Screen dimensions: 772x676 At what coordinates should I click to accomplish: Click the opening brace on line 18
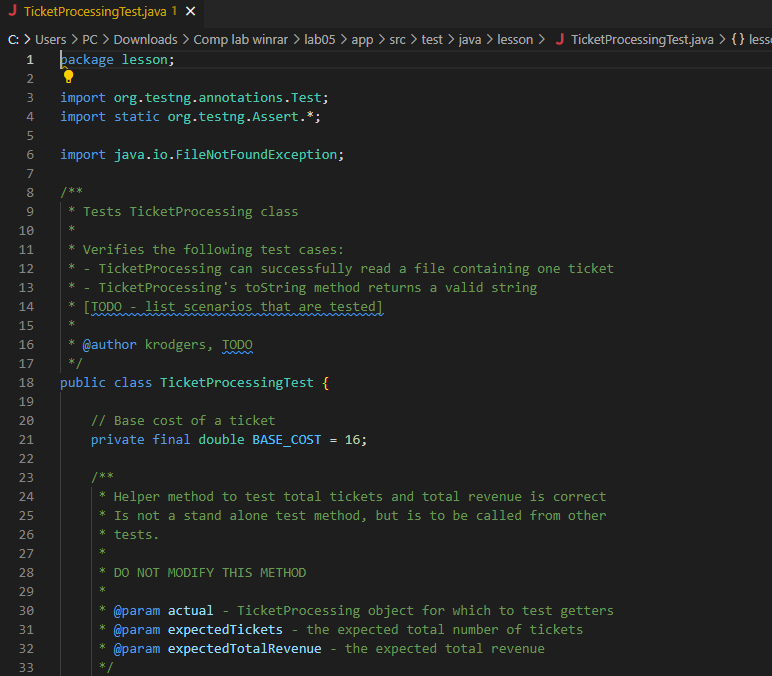coord(325,383)
